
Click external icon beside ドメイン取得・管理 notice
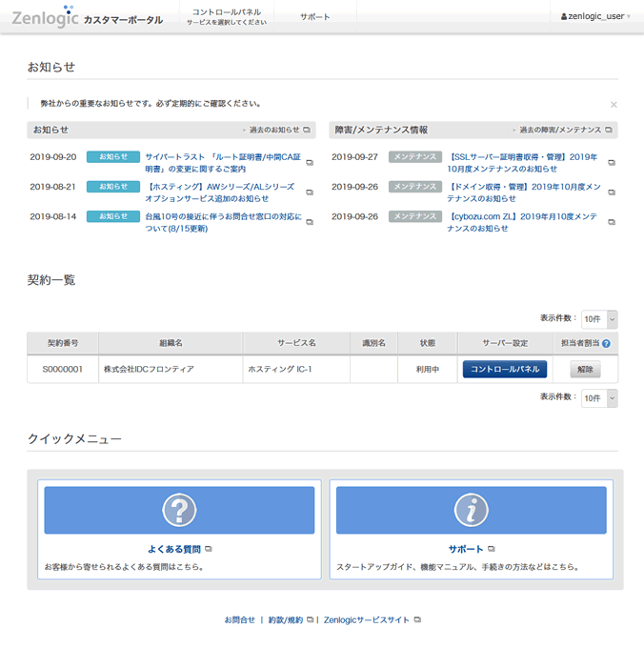point(612,192)
